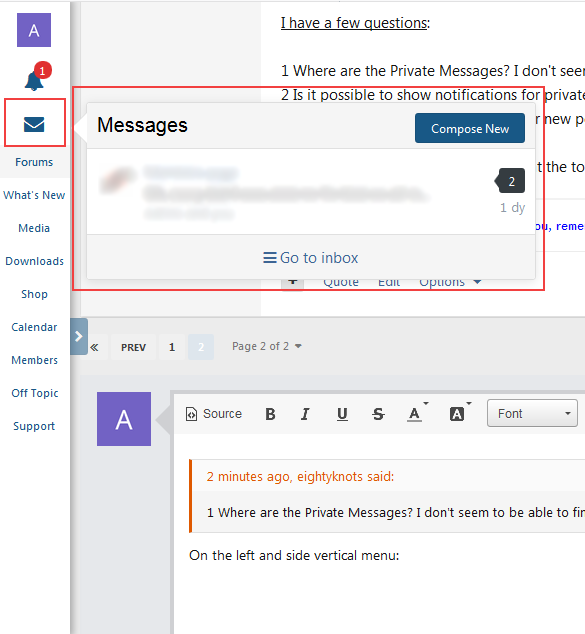
Task: Open What's New from sidebar
Action: pos(34,195)
